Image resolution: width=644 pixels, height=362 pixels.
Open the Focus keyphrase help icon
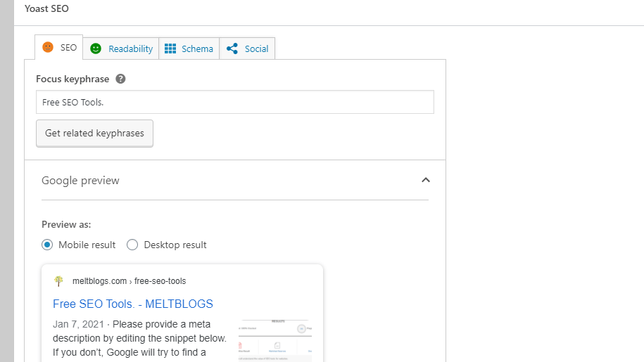point(120,79)
